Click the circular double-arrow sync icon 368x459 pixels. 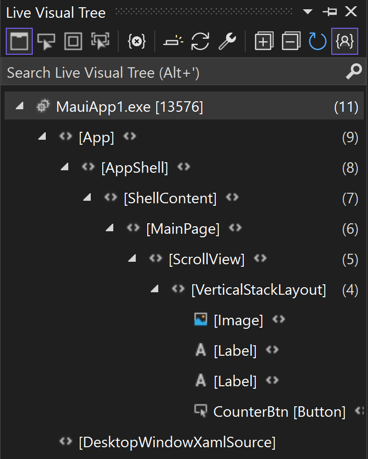[x=200, y=41]
